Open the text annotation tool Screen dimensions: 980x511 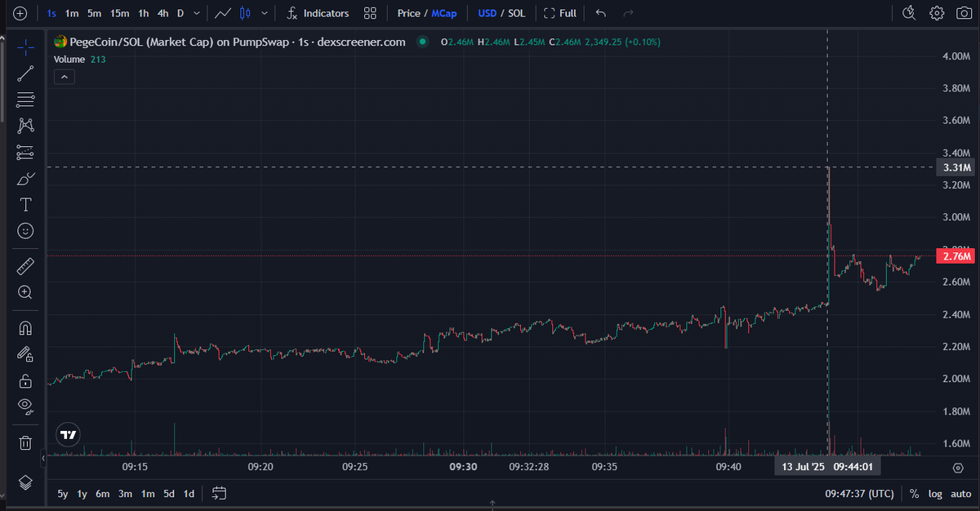25,204
